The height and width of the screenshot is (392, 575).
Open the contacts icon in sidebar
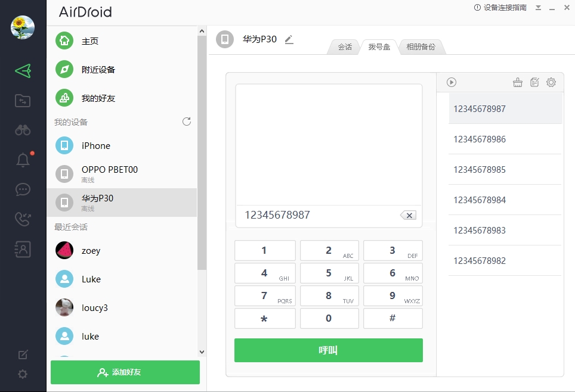pyautogui.click(x=23, y=249)
